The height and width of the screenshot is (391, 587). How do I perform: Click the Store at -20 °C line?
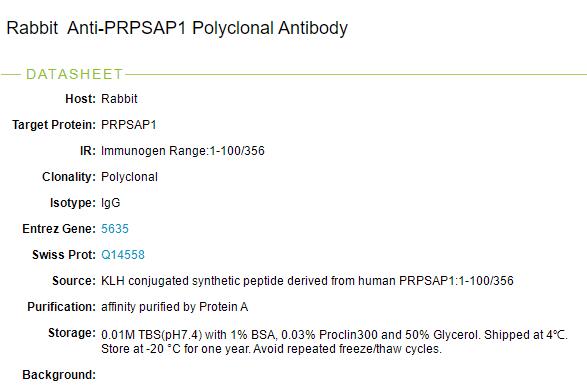[271, 349]
